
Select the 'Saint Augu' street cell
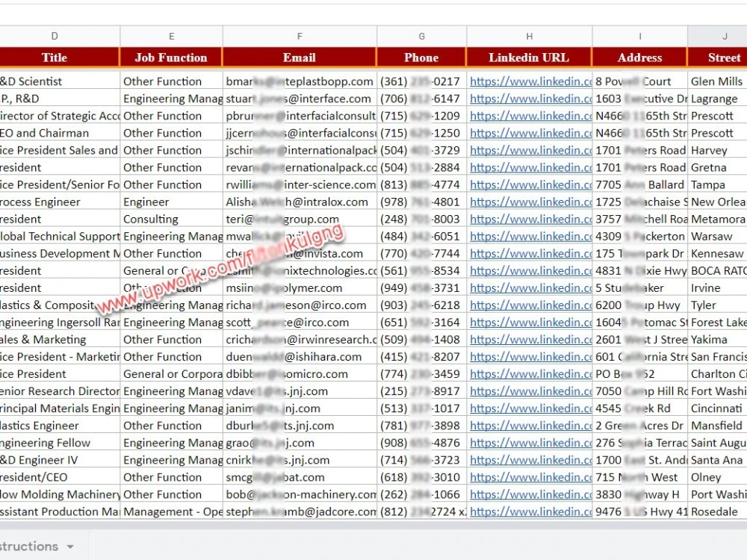(717, 443)
